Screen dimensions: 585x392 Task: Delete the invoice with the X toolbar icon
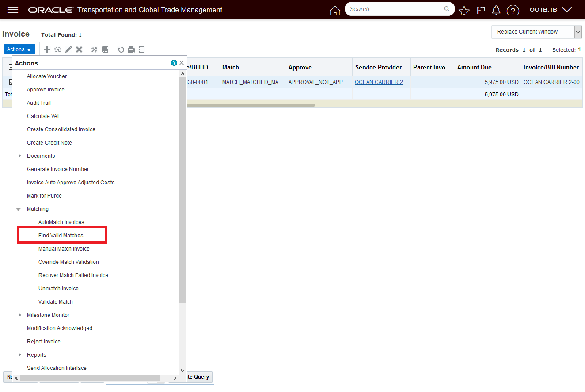[79, 49]
